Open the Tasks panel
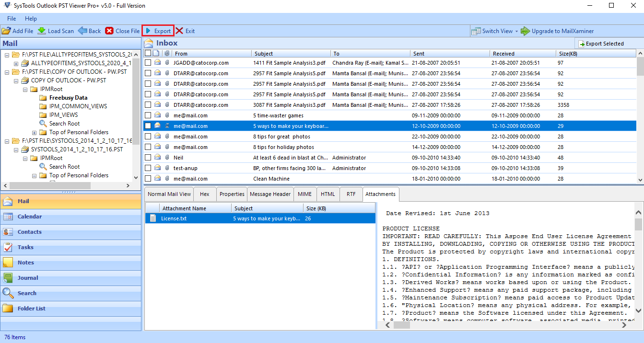 [27, 247]
